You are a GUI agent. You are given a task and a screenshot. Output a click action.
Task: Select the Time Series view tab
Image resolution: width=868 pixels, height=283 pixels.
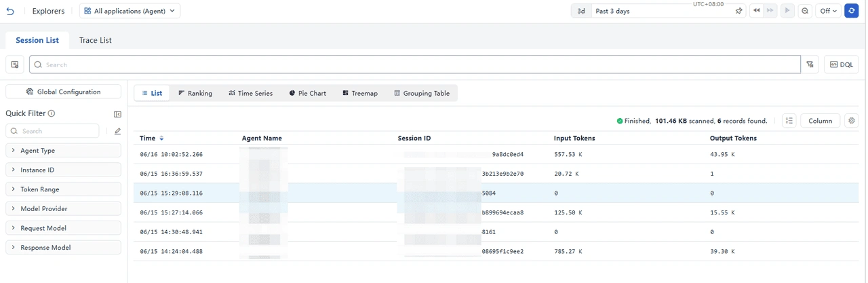tap(250, 93)
